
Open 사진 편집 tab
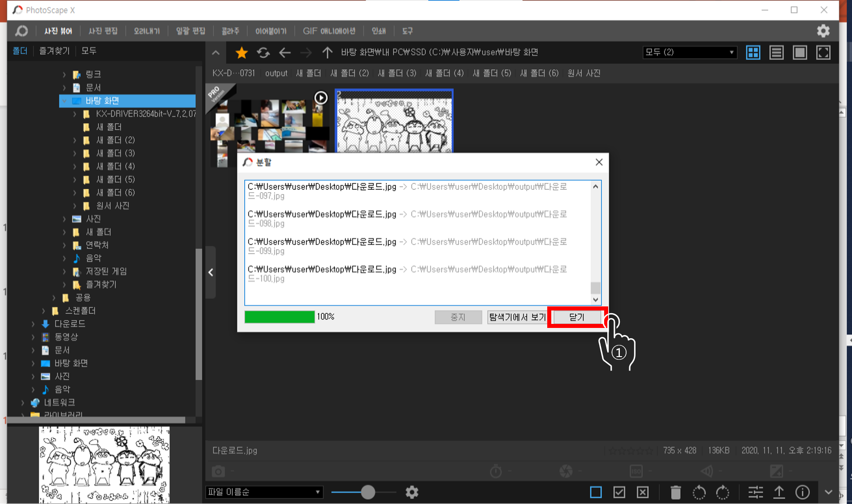click(103, 31)
